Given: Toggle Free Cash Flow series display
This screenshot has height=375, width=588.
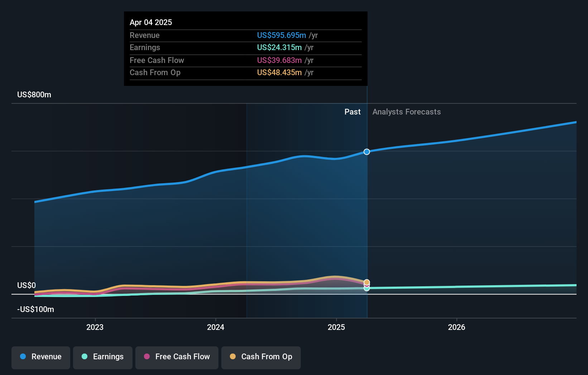Looking at the screenshot, I should click(x=177, y=357).
